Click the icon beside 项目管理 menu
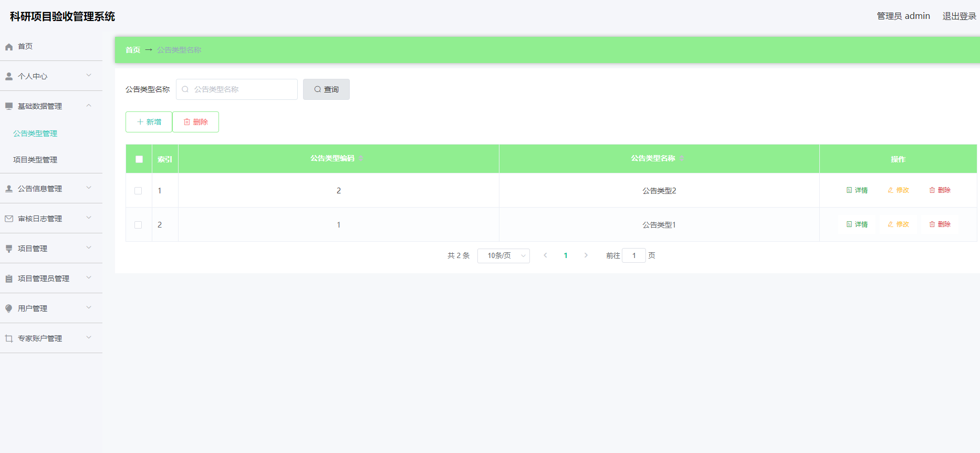Image resolution: width=980 pixels, height=453 pixels. [9, 249]
